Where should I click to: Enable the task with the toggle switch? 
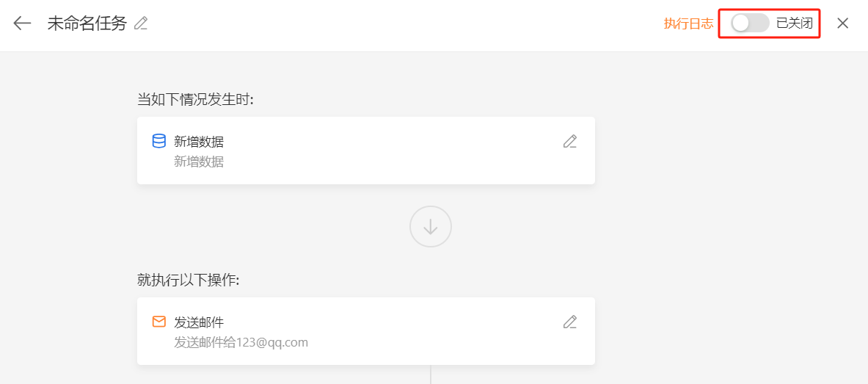click(x=750, y=23)
